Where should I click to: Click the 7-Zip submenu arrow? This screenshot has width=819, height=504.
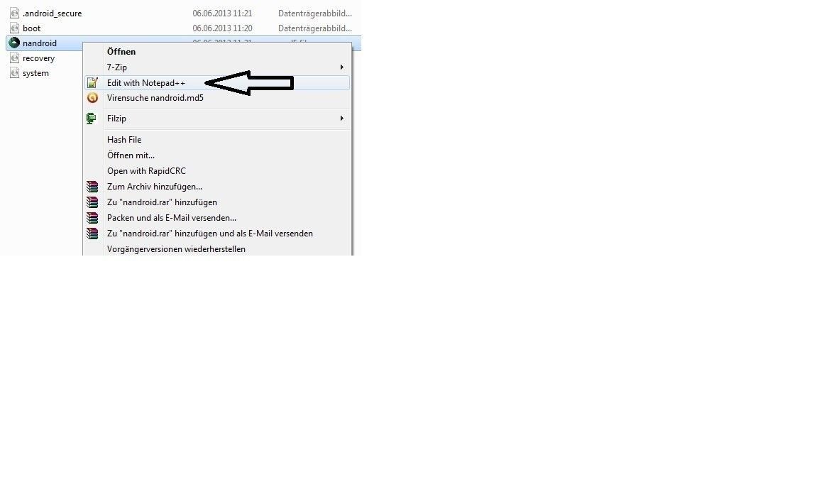coord(341,67)
